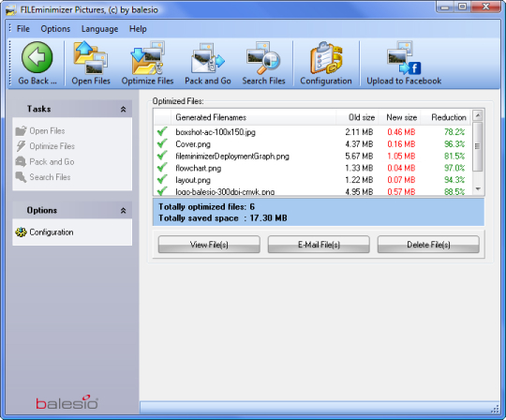
Task: Click the 97.0% reduction value
Action: click(454, 168)
